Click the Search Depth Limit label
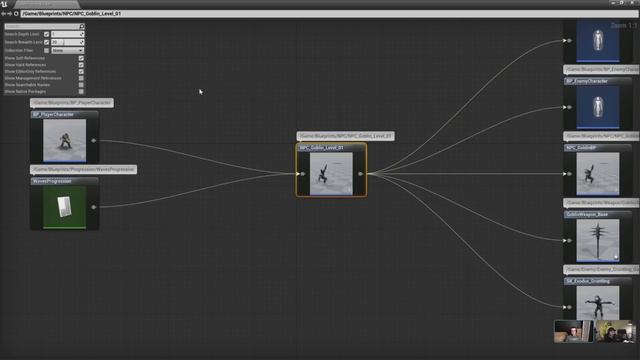 [22, 34]
